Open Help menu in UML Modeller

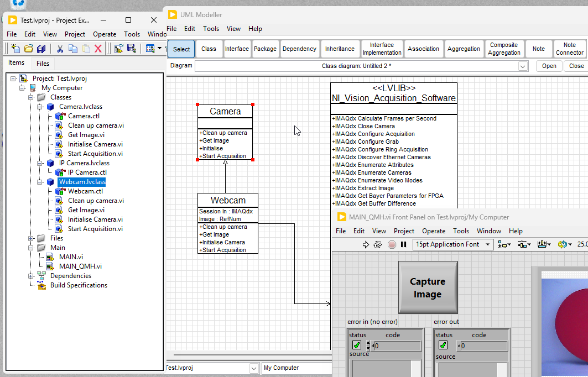(255, 29)
